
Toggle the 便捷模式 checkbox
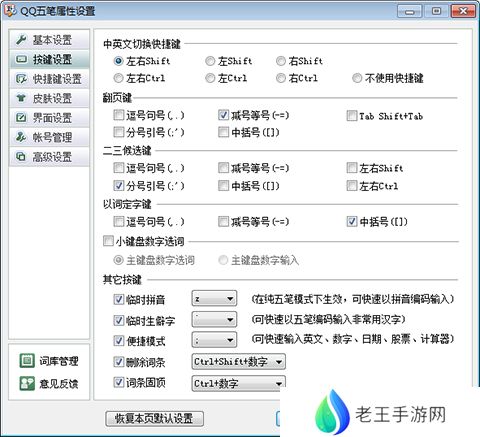click(x=119, y=341)
